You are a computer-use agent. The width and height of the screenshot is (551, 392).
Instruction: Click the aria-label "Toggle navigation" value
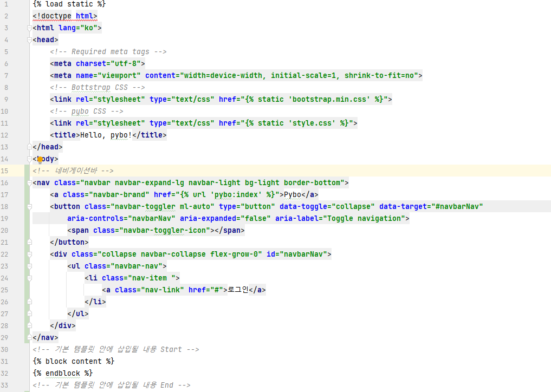[x=364, y=219]
